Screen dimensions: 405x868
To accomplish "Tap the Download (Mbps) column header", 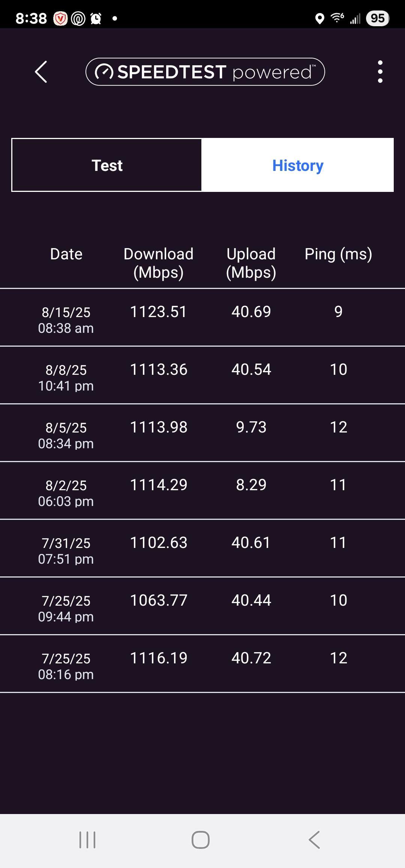I will [159, 263].
